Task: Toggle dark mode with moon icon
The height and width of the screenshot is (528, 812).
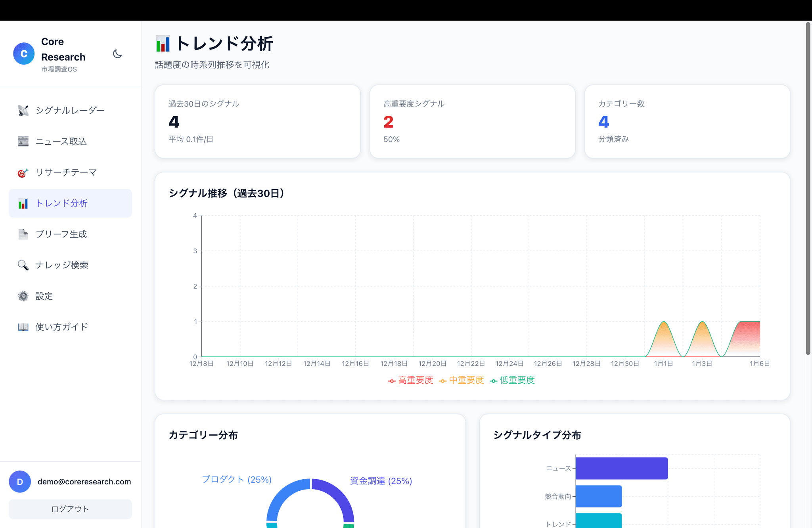Action: (117, 54)
